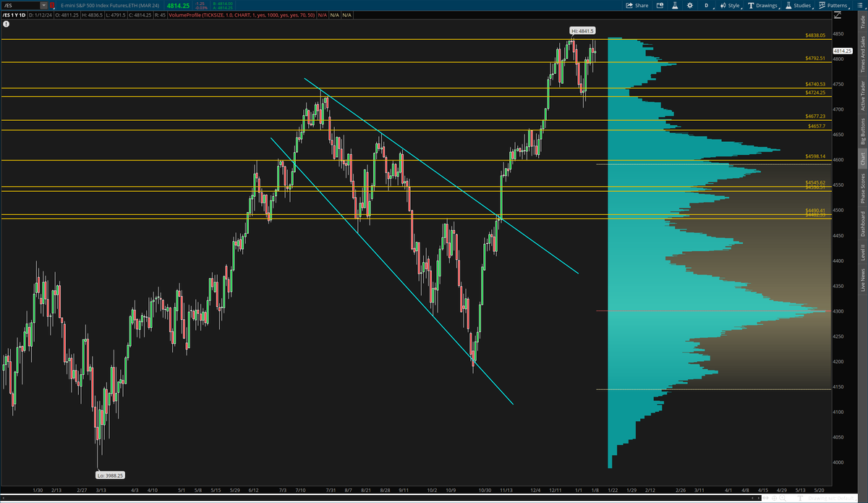Expand the symbol selector dropdown arrow
This screenshot has width=868, height=503.
pyautogui.click(x=44, y=5)
